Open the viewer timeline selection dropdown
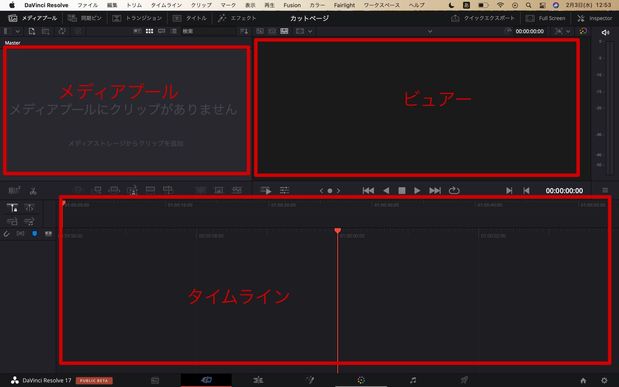 tap(430, 31)
